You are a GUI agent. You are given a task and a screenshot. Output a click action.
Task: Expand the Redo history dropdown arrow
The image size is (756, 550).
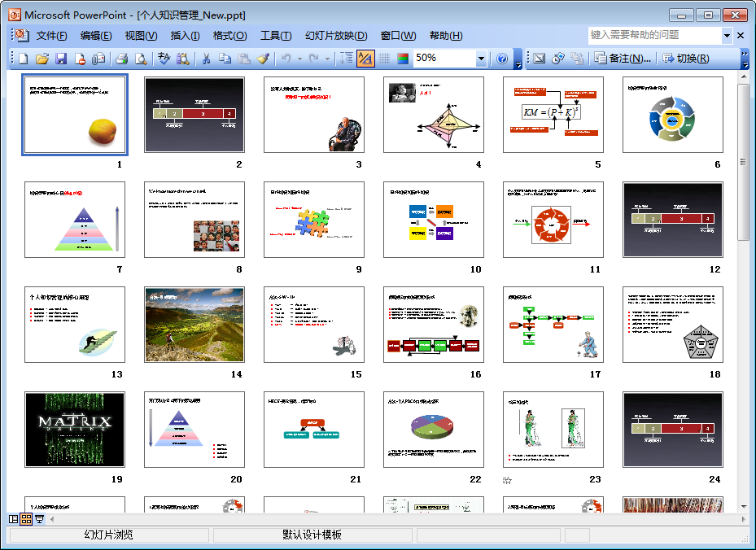[x=327, y=59]
